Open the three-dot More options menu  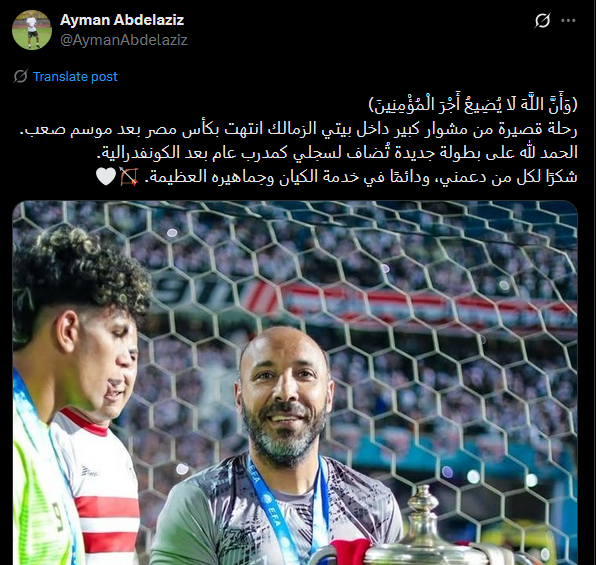(568, 21)
